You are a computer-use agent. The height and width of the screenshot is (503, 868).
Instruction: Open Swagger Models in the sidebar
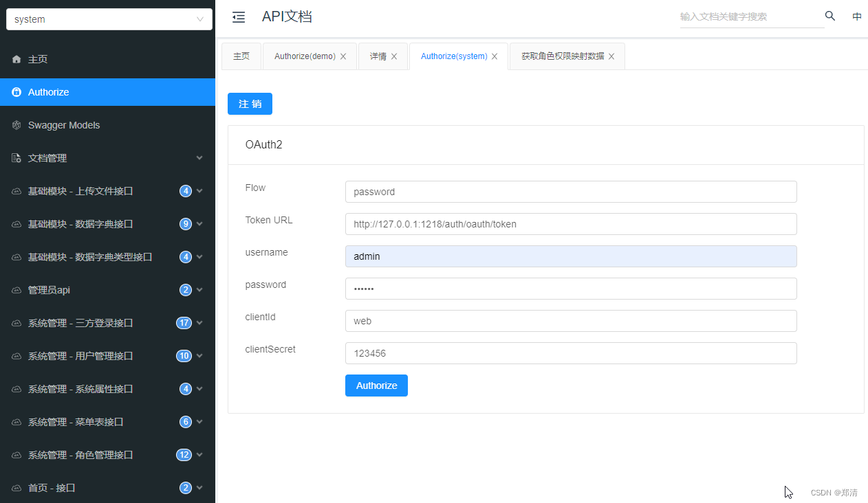click(x=107, y=125)
